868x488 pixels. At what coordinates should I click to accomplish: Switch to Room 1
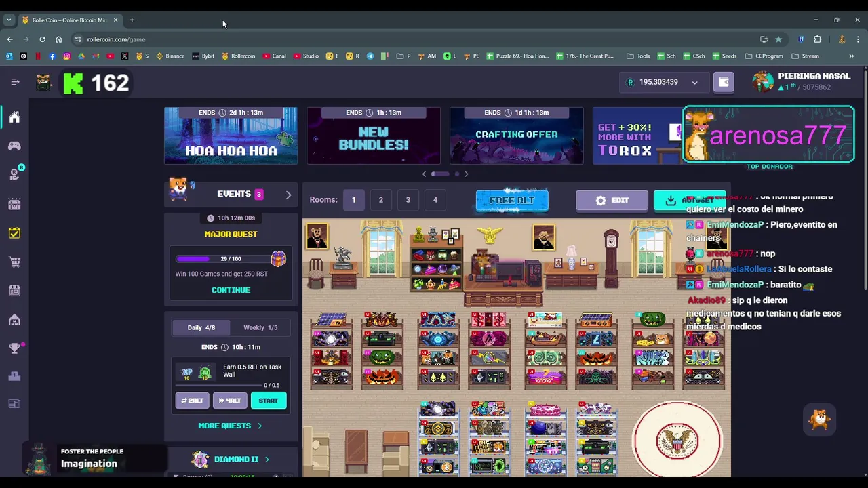pos(353,200)
